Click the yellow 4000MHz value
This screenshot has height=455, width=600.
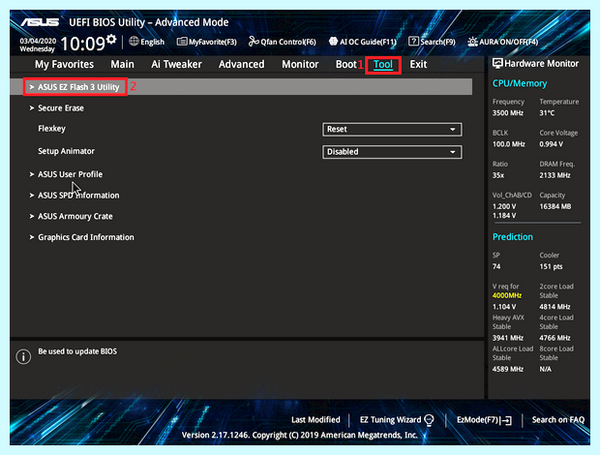pyautogui.click(x=507, y=295)
